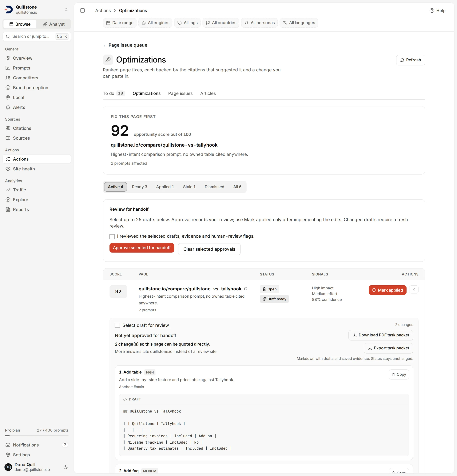Screen dimensions: 457x476
Task: Toggle dark mode moon icon
Action: (66, 467)
